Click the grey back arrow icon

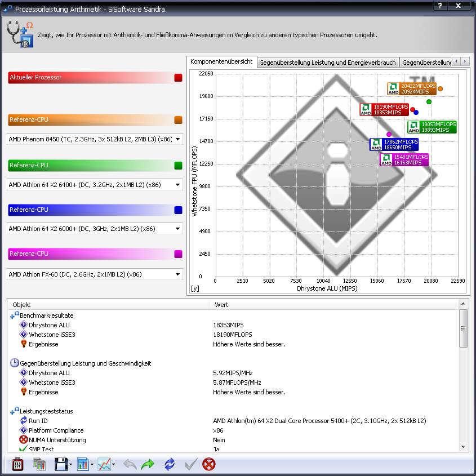[130, 464]
